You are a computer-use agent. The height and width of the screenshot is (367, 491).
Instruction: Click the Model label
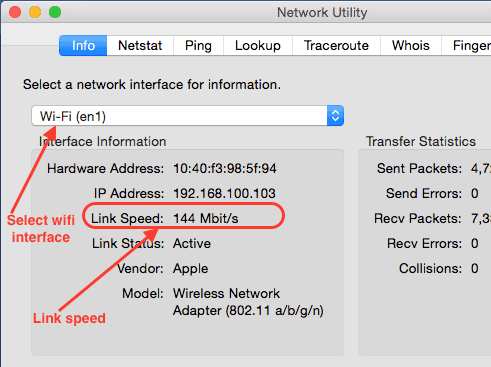[143, 293]
